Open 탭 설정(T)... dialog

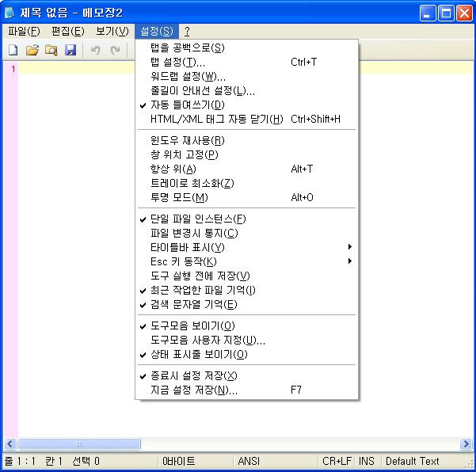click(x=247, y=63)
